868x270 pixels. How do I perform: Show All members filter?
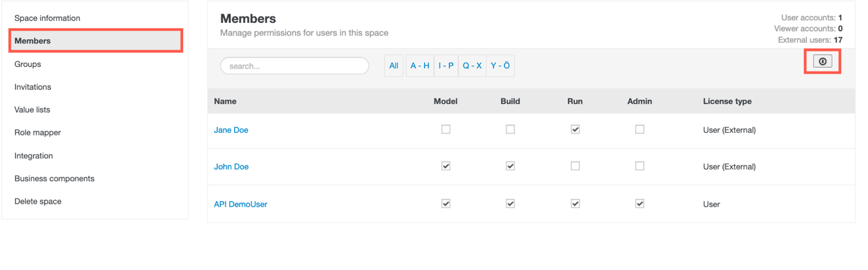coord(394,66)
